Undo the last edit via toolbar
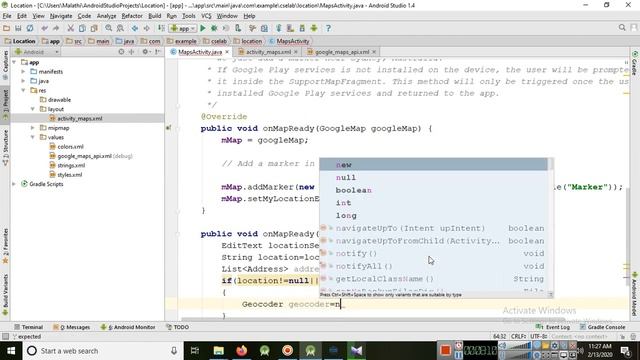640x360 pixels. pos(44,28)
